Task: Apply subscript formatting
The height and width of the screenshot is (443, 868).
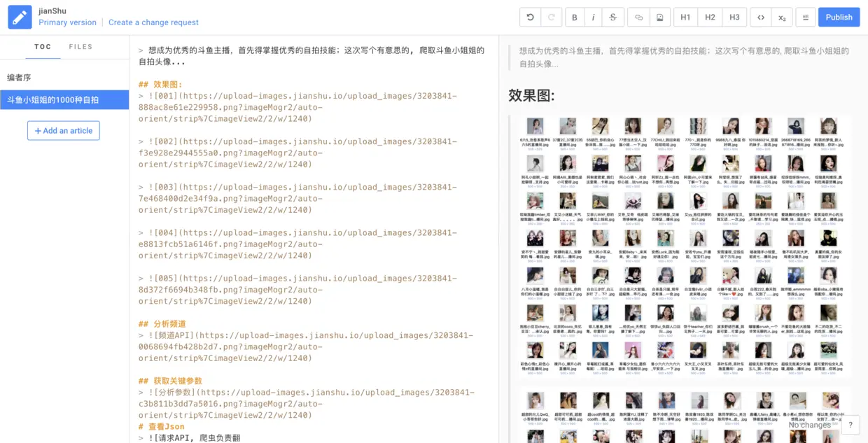Action: (x=781, y=17)
